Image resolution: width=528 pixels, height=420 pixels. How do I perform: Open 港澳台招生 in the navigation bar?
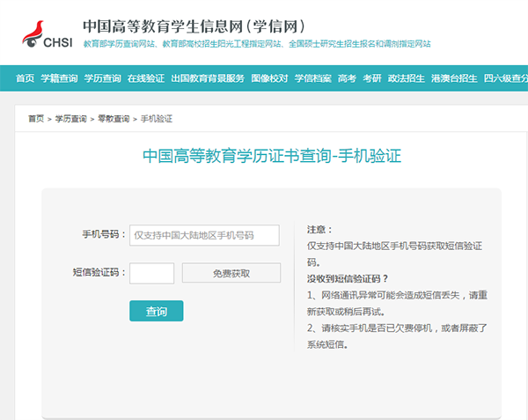[x=454, y=78]
